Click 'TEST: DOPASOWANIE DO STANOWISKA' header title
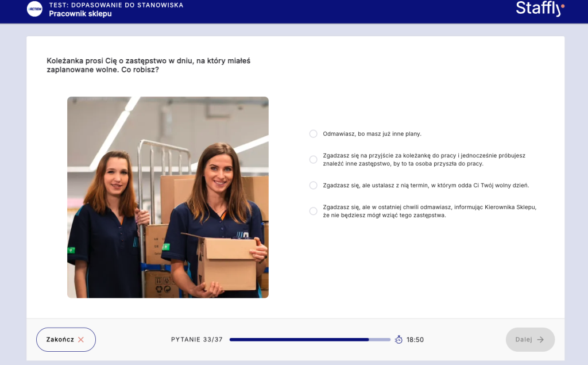Image resolution: width=588 pixels, height=365 pixels. [116, 5]
